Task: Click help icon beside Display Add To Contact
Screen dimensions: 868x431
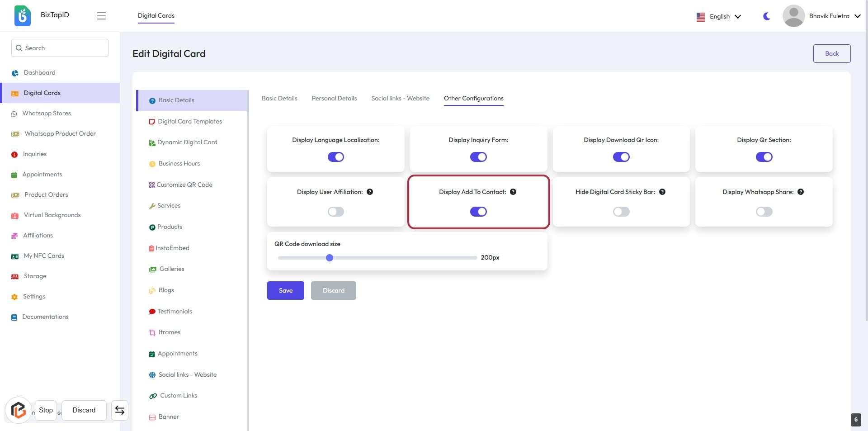Action: (513, 192)
